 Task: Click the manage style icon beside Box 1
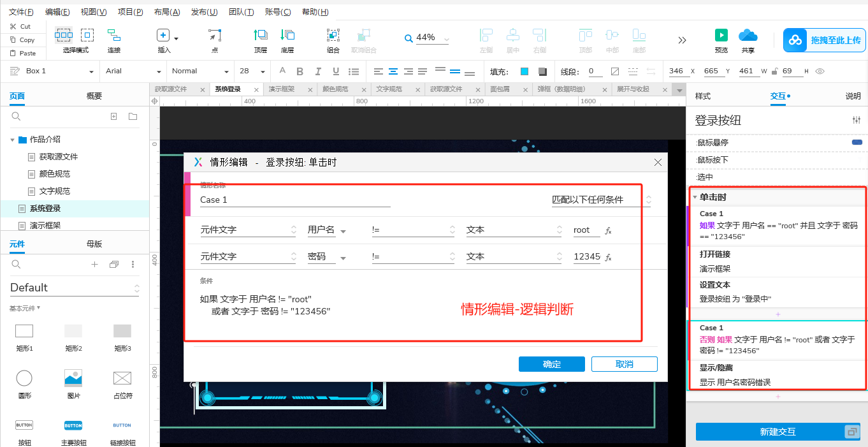click(16, 71)
